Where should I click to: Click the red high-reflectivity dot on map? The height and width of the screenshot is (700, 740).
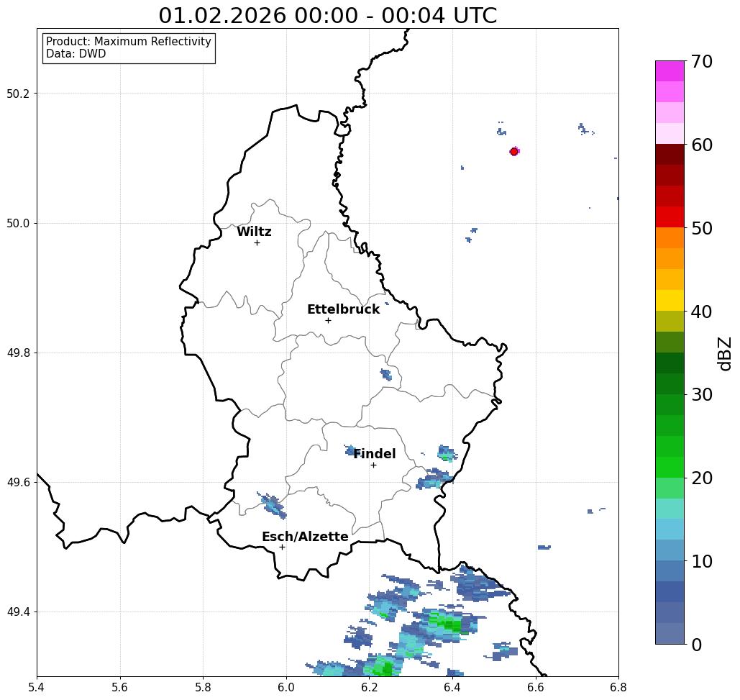[513, 152]
